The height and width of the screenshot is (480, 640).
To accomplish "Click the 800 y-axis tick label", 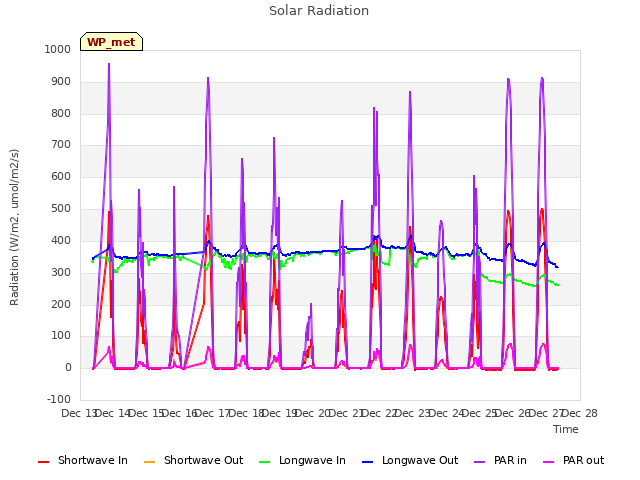I will [61, 113].
